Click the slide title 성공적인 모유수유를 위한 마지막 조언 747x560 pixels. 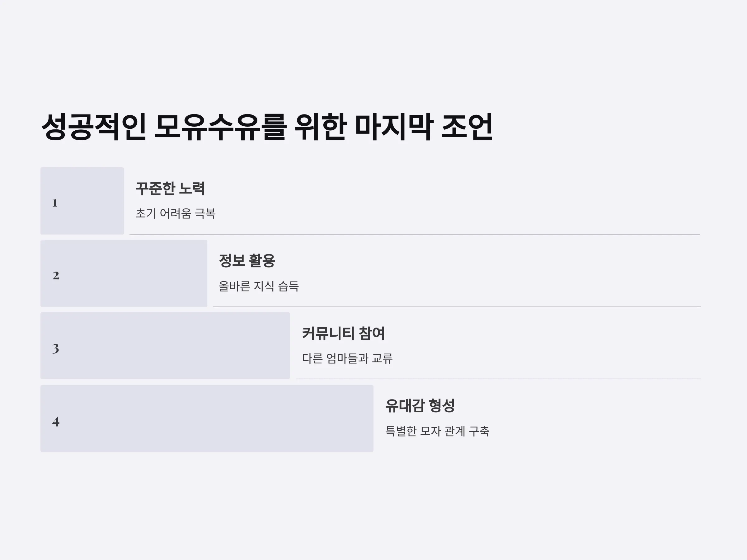(267, 127)
